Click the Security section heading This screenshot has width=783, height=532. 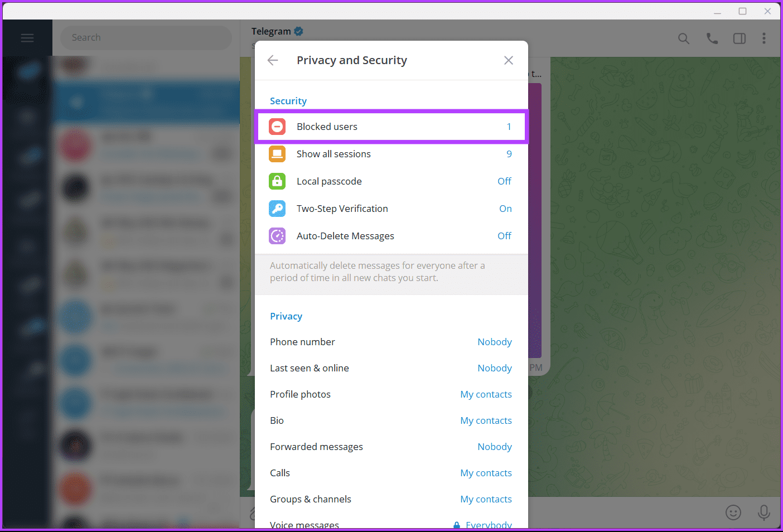click(x=288, y=101)
